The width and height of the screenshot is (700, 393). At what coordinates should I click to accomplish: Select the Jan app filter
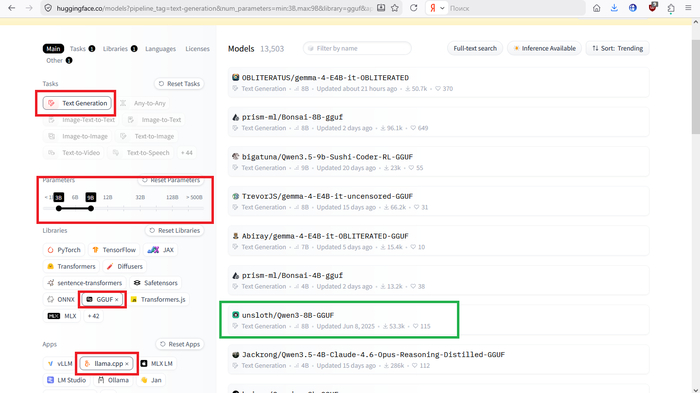tap(151, 380)
